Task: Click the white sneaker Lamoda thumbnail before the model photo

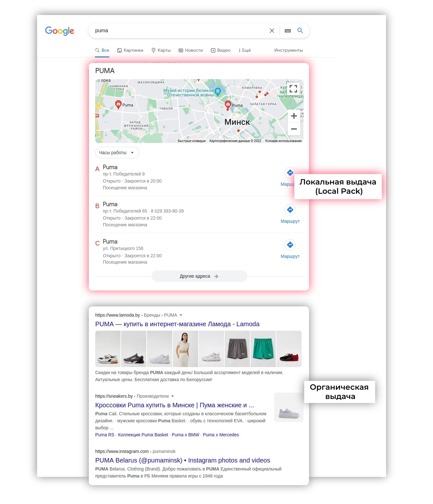Action: [159, 349]
